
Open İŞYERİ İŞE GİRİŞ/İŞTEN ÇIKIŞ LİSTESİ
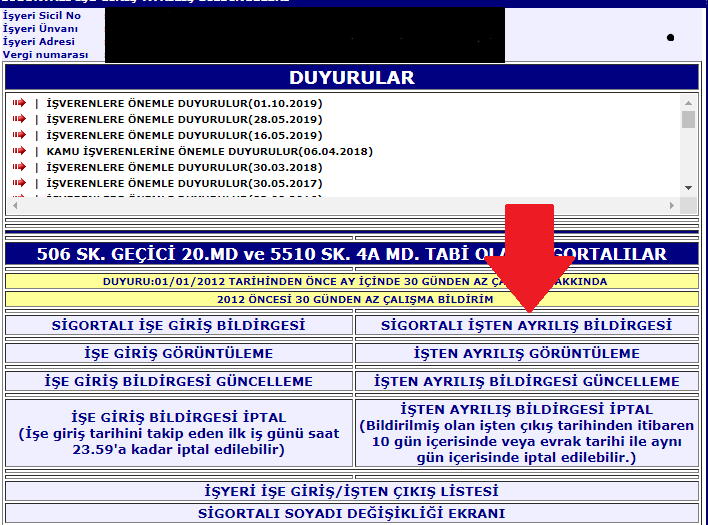(349, 492)
